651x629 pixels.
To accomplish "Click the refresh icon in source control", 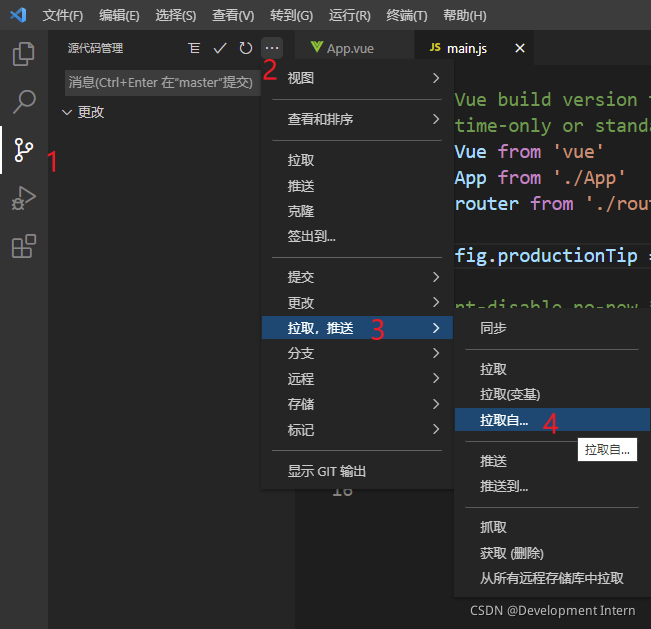I will pyautogui.click(x=245, y=48).
